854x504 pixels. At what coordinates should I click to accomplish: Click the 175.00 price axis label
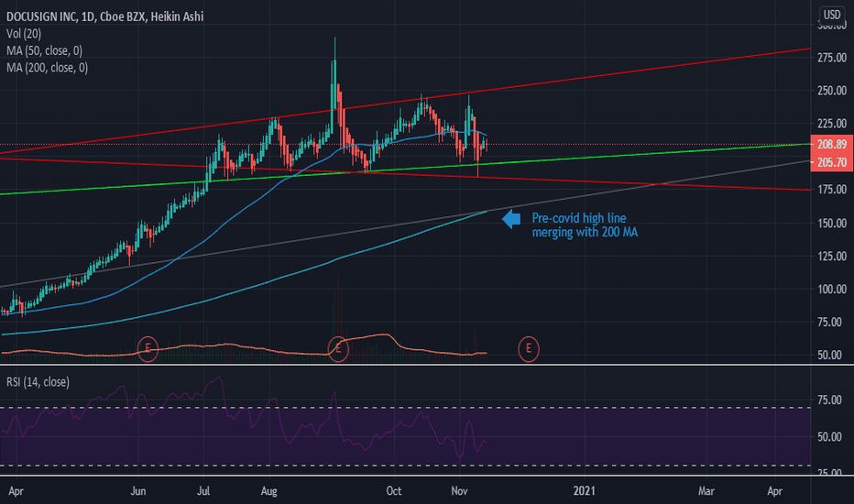pos(832,190)
